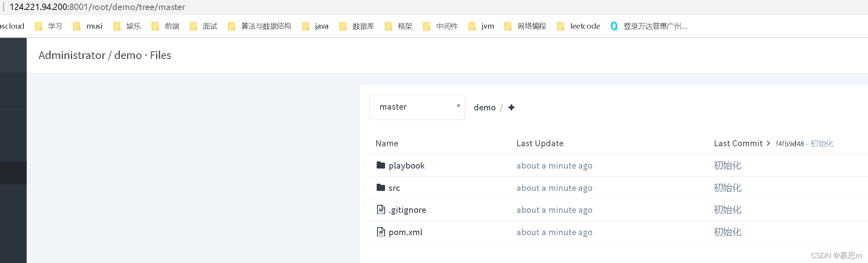Open the playbook folder link
Screen dimensions: 868x263
(407, 166)
